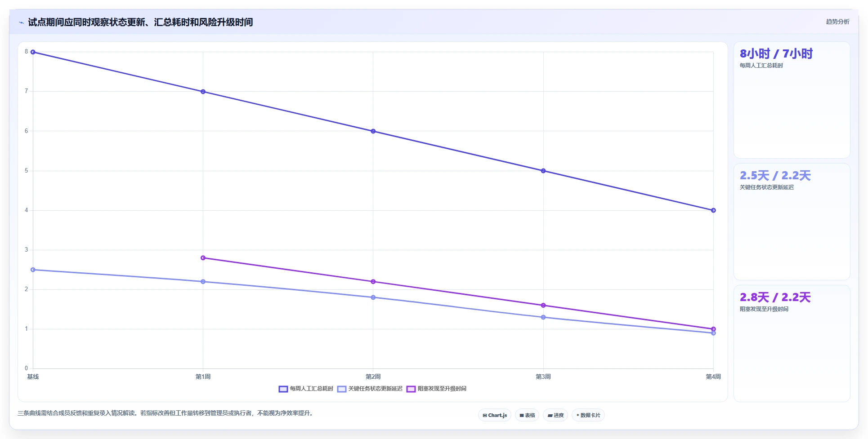
Task: Click the trend icon beside the panel title
Action: point(21,22)
